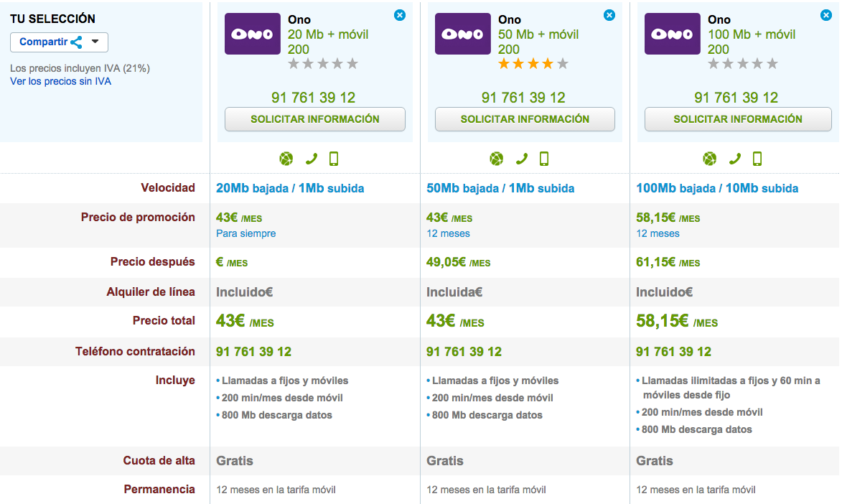
Task: Remove the Ono 50 Mb + móvil 200 offer
Action: click(609, 15)
